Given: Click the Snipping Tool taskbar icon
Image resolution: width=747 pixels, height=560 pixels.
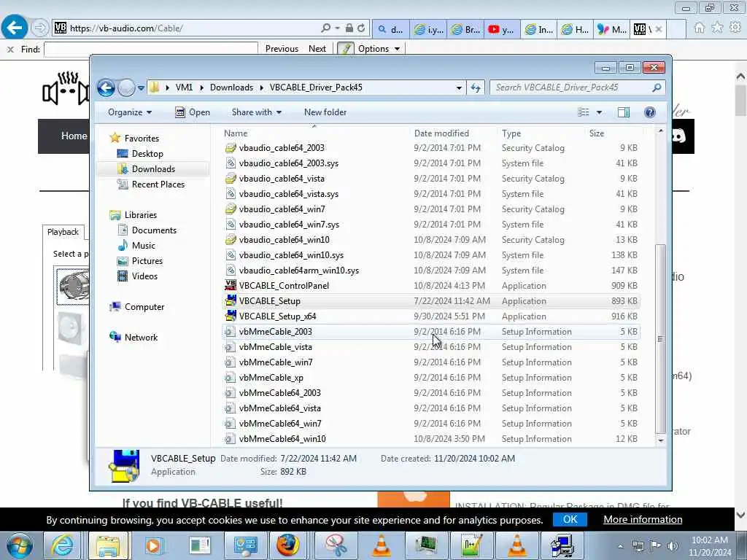Looking at the screenshot, I should pos(336,545).
